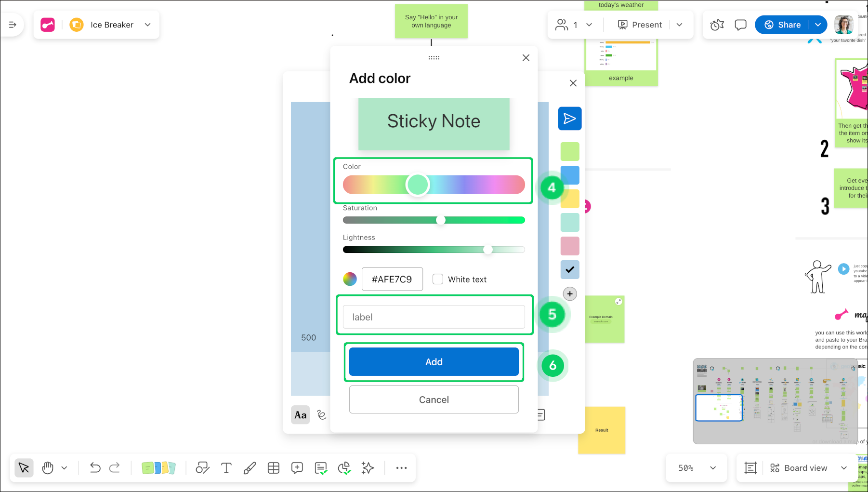Select the Text tool

[x=226, y=468]
